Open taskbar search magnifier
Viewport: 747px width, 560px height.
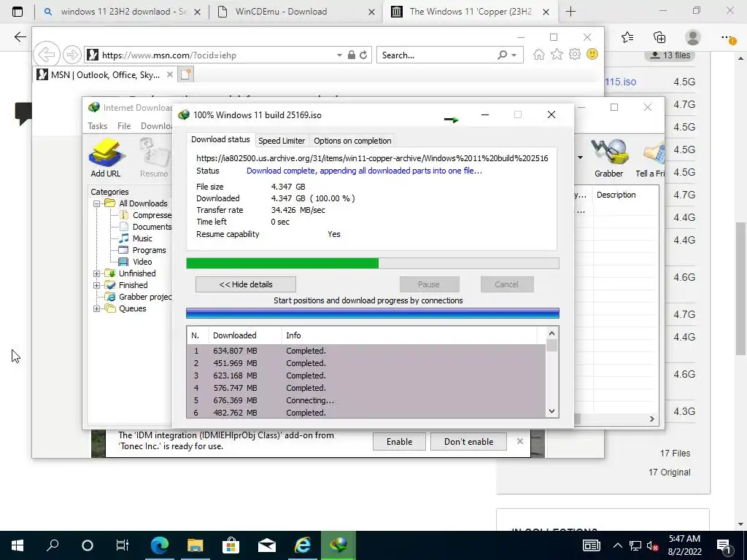click(53, 545)
